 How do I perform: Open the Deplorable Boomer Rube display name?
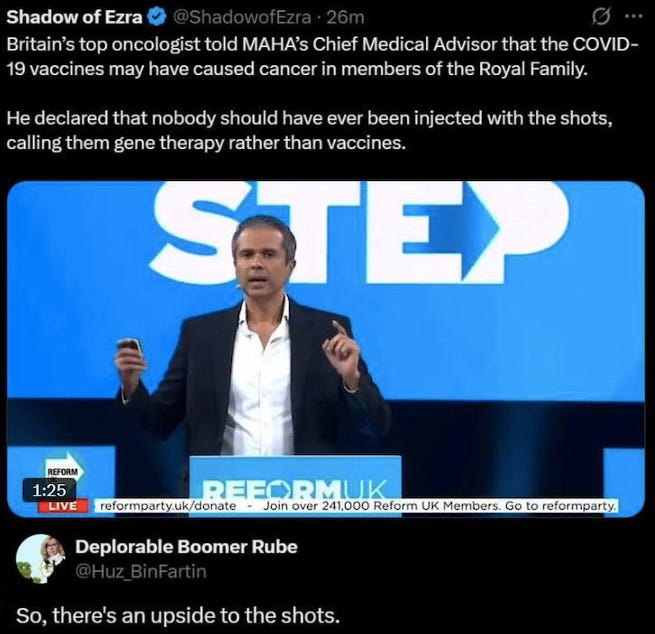(x=186, y=547)
